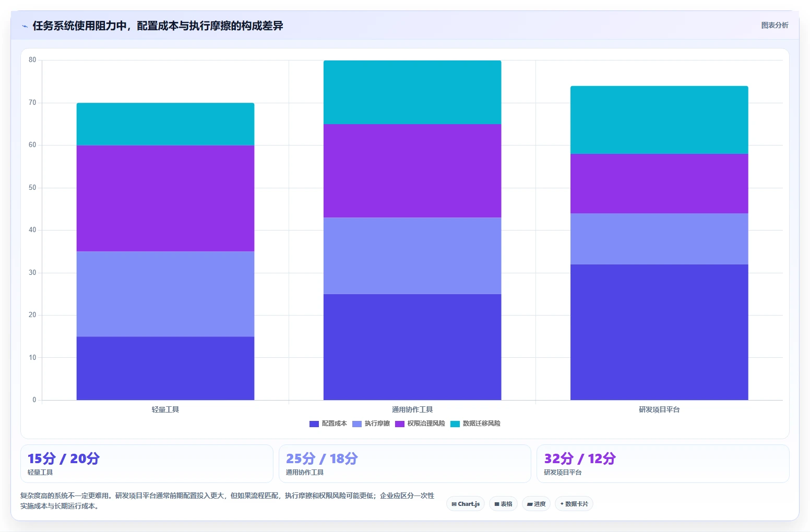Viewport: 810px width, 532px height.
Task: Click the 研发项目平台 x-axis label
Action: (x=659, y=409)
